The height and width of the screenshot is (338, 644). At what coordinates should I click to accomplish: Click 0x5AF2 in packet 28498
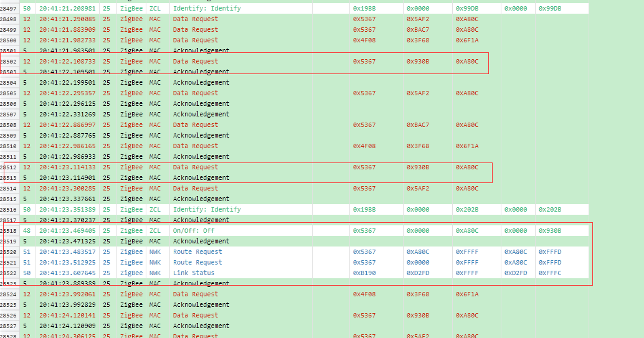click(418, 19)
